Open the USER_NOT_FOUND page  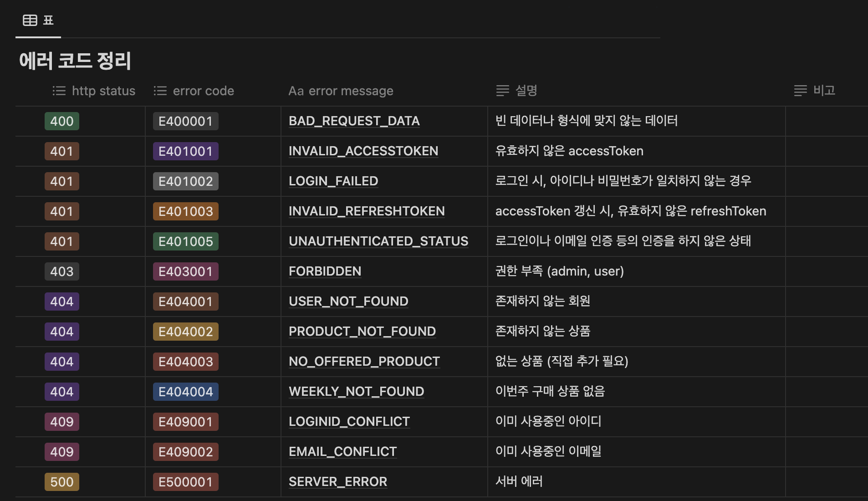click(348, 302)
